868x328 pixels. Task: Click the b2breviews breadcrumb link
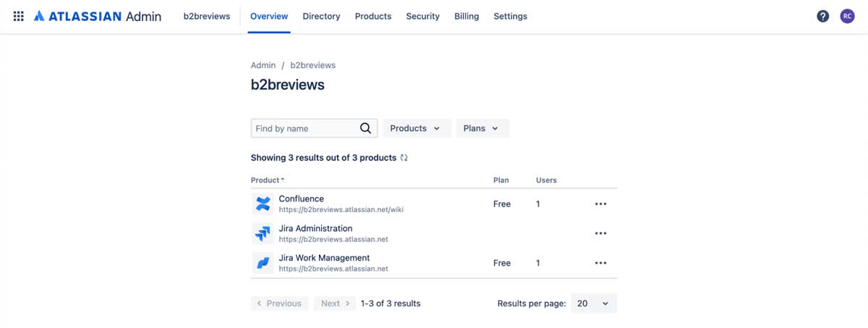tap(313, 65)
